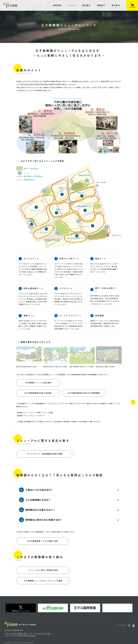Click zone marker 1 on the map
The width and height of the screenshot is (138, 644).
click(36, 207)
